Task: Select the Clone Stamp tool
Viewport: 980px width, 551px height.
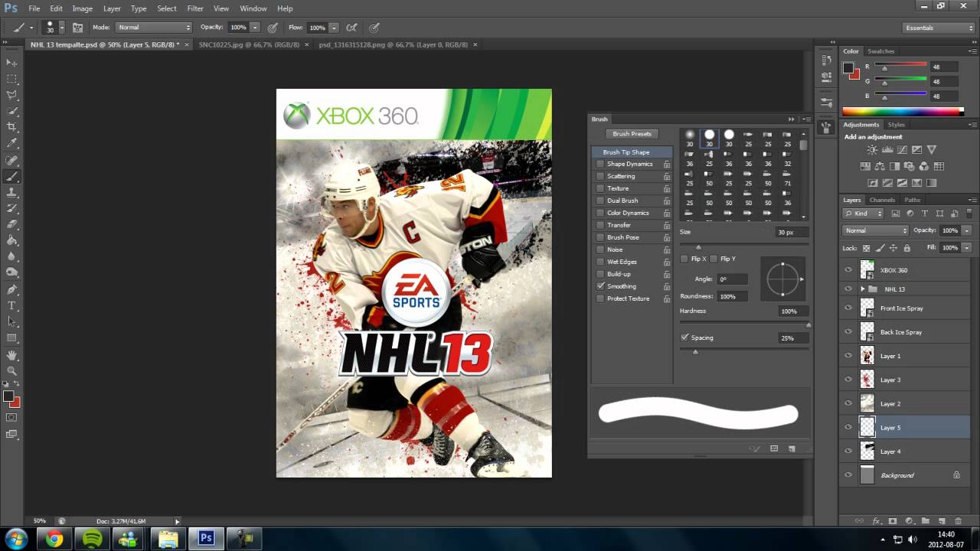Action: (11, 192)
